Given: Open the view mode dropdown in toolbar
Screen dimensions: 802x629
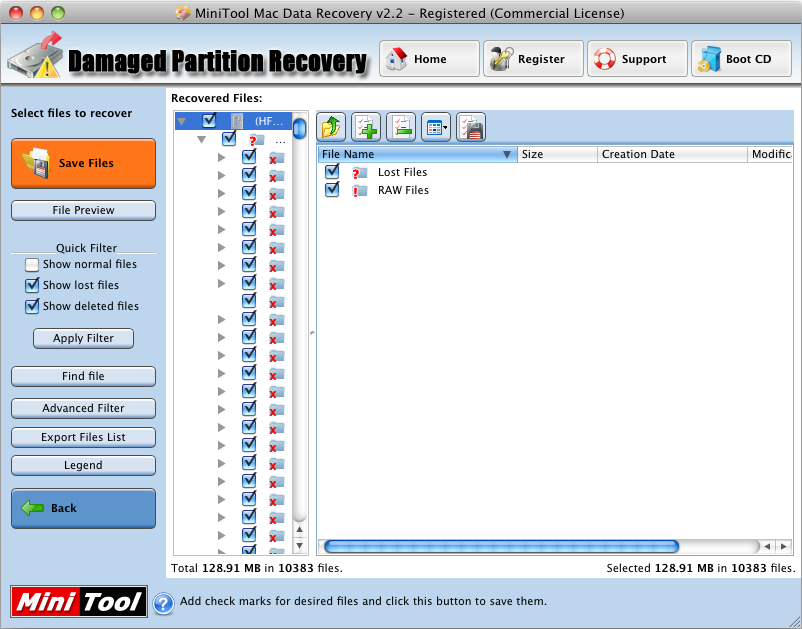Looking at the screenshot, I should point(436,127).
